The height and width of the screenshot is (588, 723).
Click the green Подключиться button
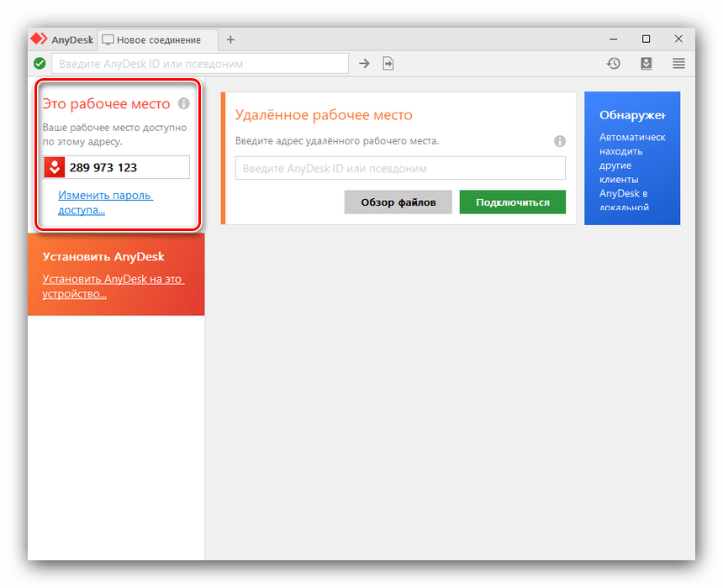click(512, 202)
